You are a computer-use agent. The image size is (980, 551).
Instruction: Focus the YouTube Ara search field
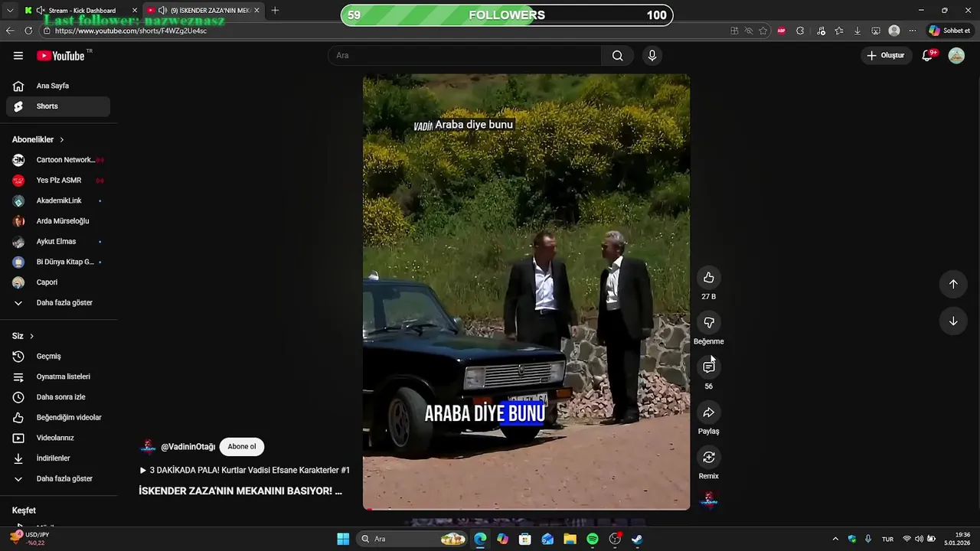point(465,55)
